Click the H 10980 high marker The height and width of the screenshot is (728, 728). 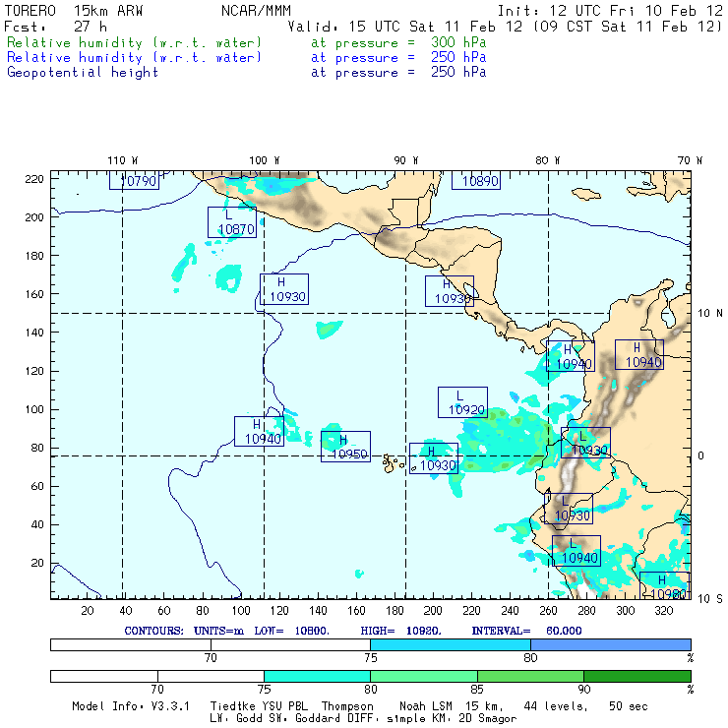(664, 585)
